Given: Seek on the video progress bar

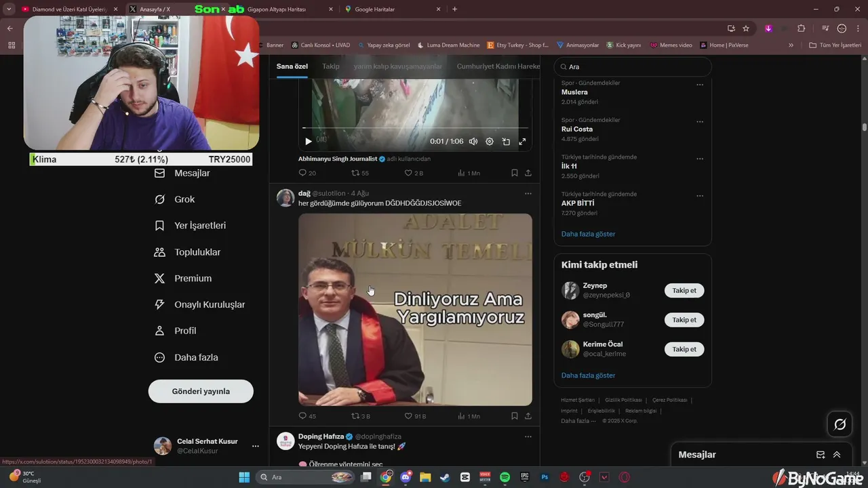Looking at the screenshot, I should coord(415,127).
